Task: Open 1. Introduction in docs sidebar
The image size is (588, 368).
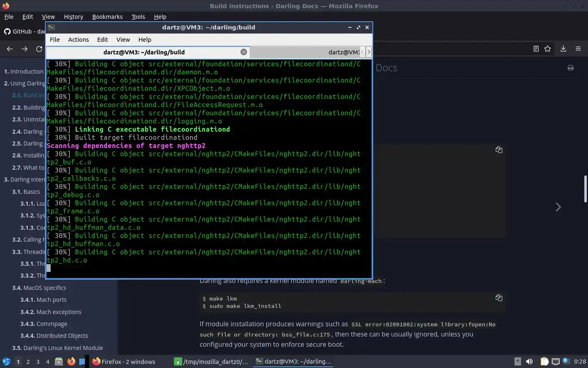Action: click(24, 72)
